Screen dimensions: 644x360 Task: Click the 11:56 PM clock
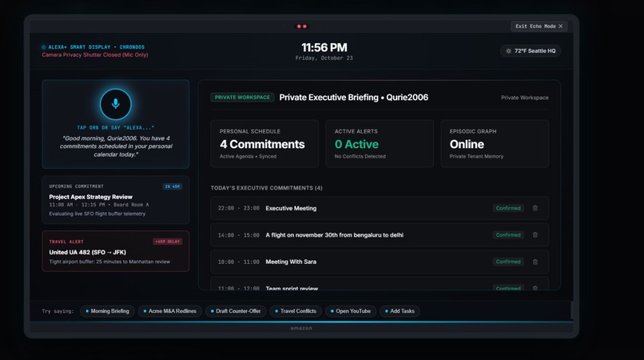324,47
